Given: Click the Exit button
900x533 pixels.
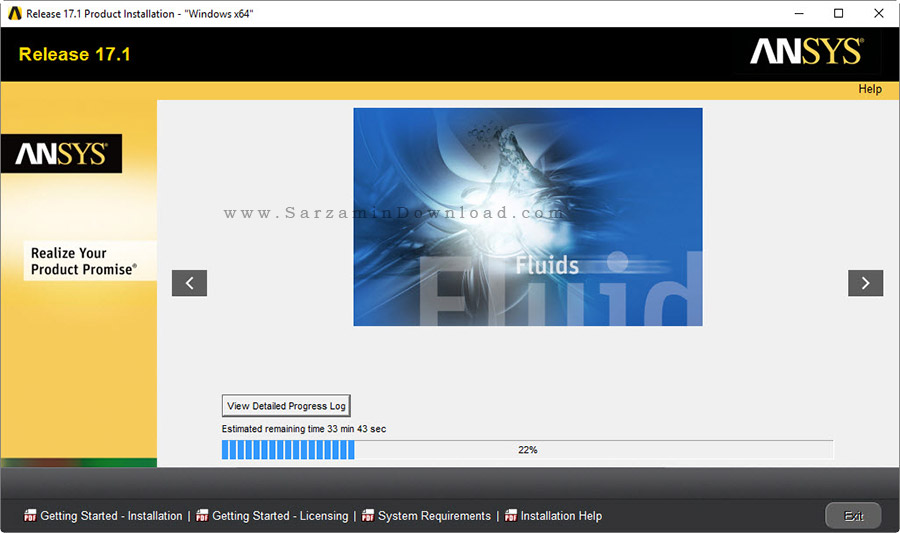Looking at the screenshot, I should [853, 516].
